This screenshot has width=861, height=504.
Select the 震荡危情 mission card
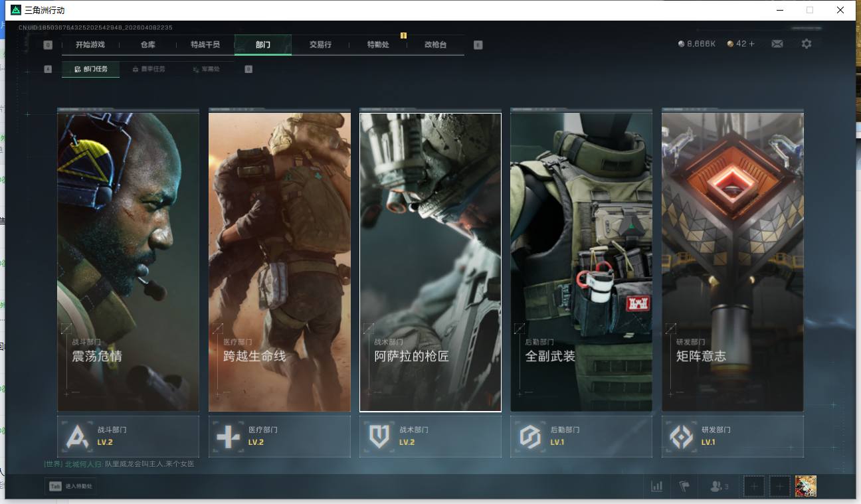click(128, 262)
